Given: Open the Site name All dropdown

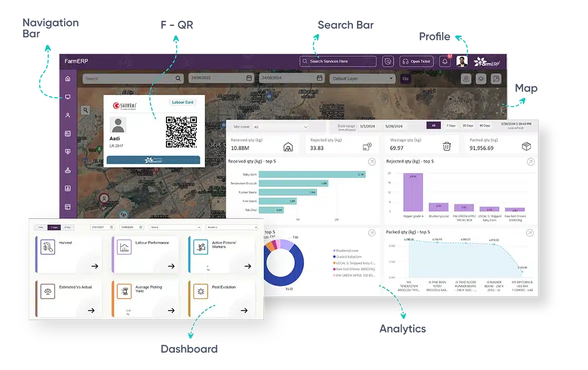Looking at the screenshot, I should [x=281, y=126].
